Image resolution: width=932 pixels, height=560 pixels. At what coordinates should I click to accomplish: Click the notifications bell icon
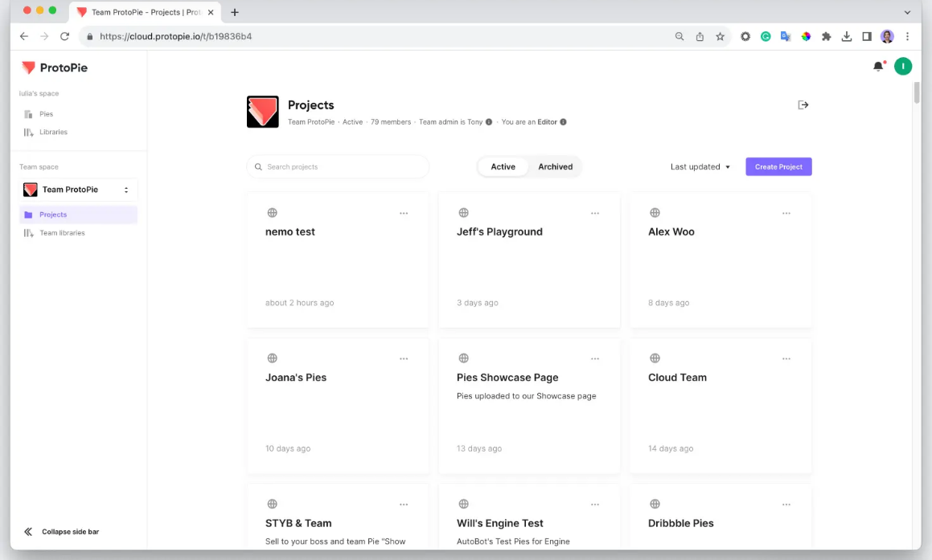pos(878,67)
